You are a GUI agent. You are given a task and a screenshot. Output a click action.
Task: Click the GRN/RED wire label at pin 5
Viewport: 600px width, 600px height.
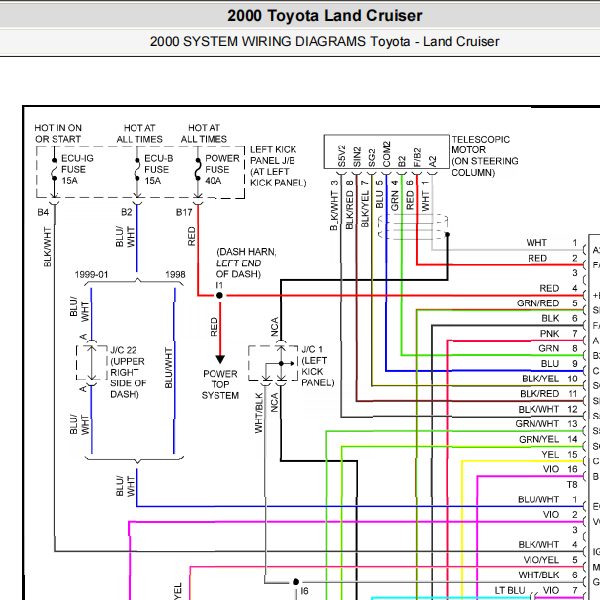(538, 303)
